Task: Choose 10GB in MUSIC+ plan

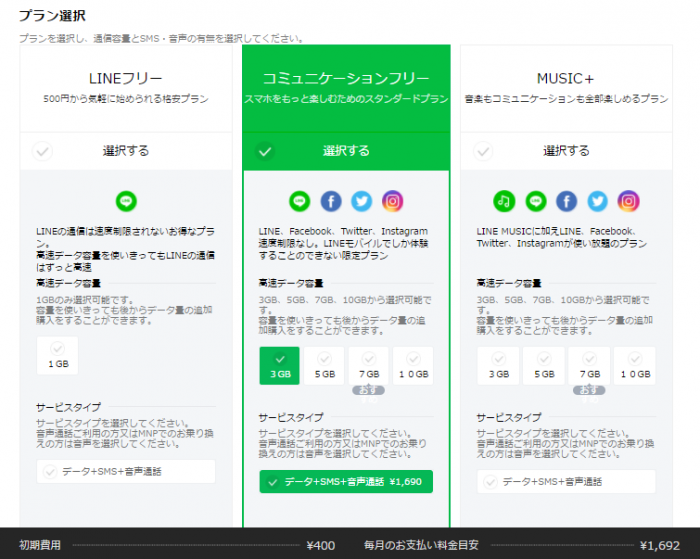Action: click(x=635, y=366)
